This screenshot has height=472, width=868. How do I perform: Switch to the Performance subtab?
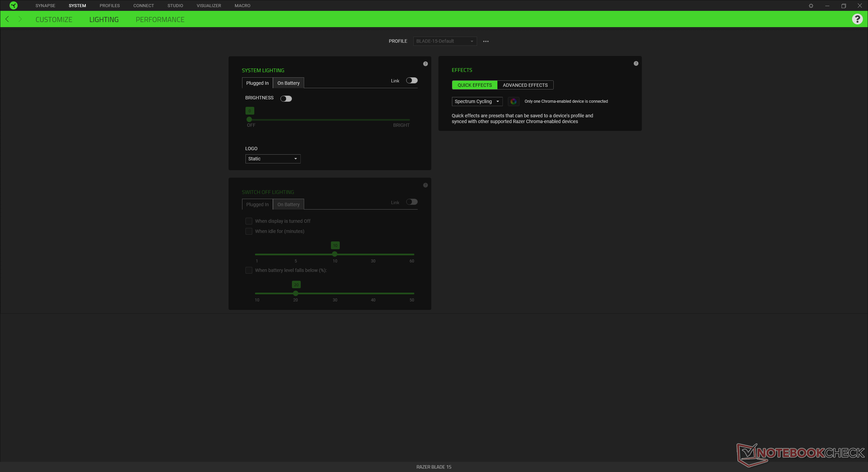point(160,19)
